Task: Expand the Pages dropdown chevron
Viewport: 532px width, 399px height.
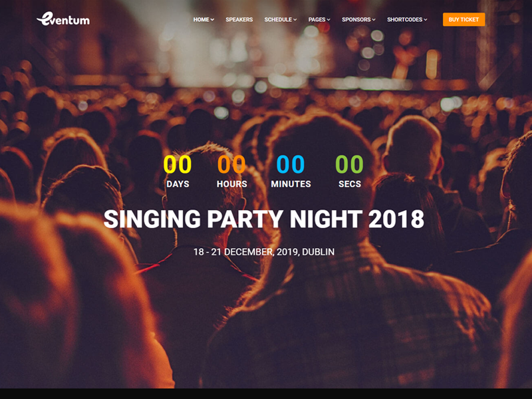Action: point(329,20)
